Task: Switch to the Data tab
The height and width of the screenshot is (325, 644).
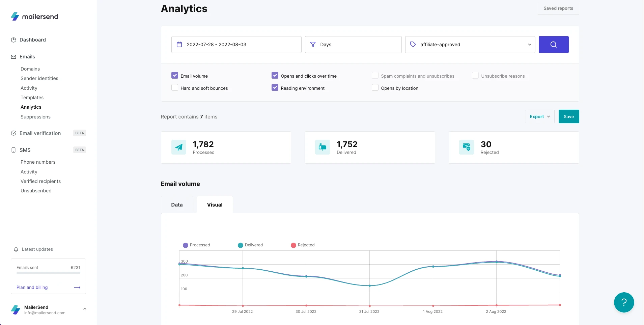Action: (x=177, y=205)
